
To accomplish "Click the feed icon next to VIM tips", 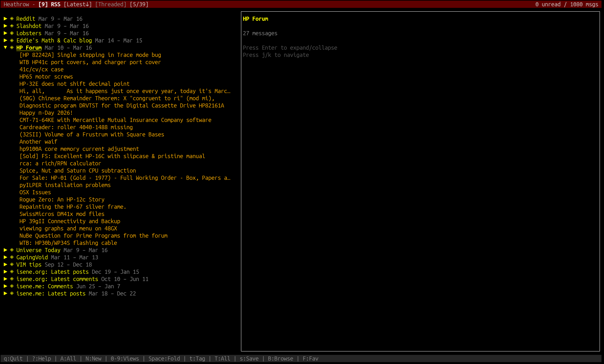I will point(12,264).
